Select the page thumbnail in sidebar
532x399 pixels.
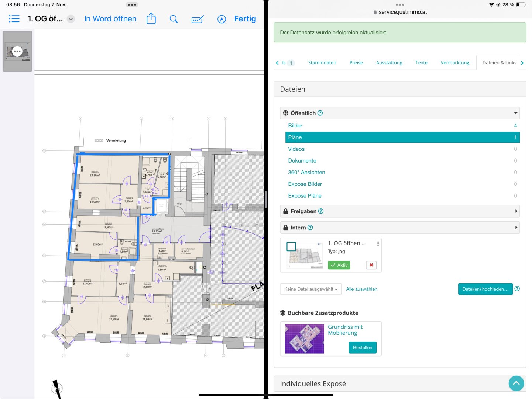(17, 51)
